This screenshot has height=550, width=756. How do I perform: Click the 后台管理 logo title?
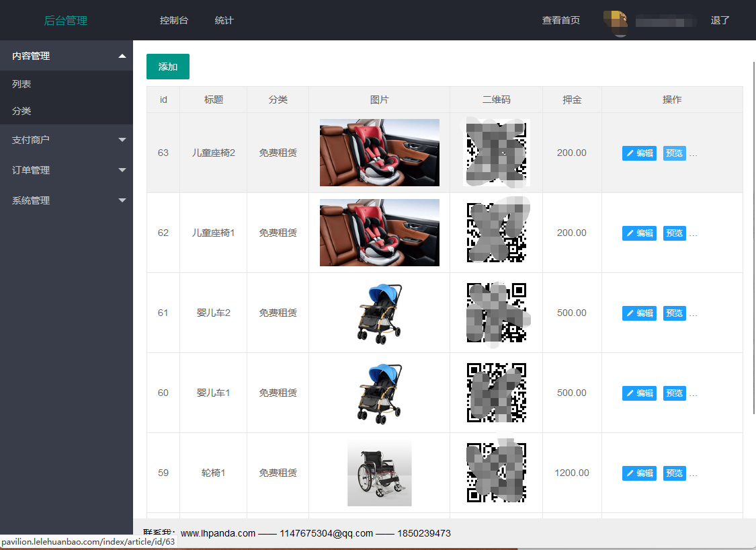[x=66, y=20]
